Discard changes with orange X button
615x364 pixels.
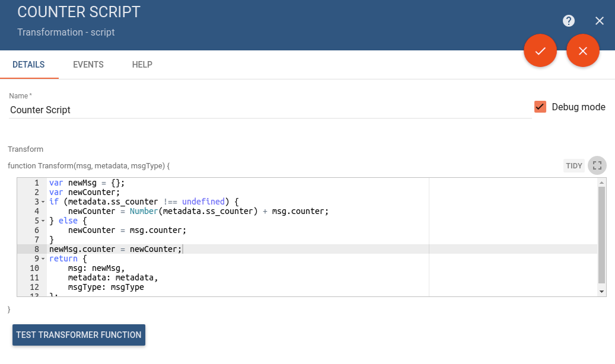coord(583,51)
